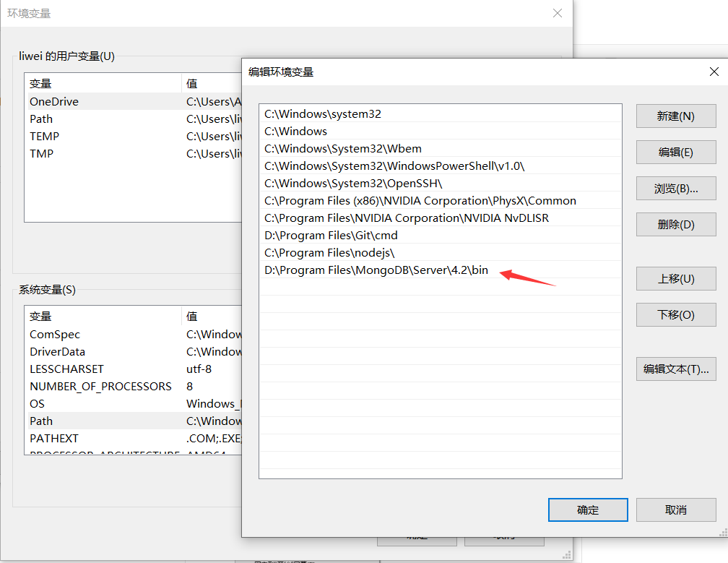Select the WindowsPowerShell\v1.0\ path entry
The width and height of the screenshot is (728, 563).
(440, 166)
